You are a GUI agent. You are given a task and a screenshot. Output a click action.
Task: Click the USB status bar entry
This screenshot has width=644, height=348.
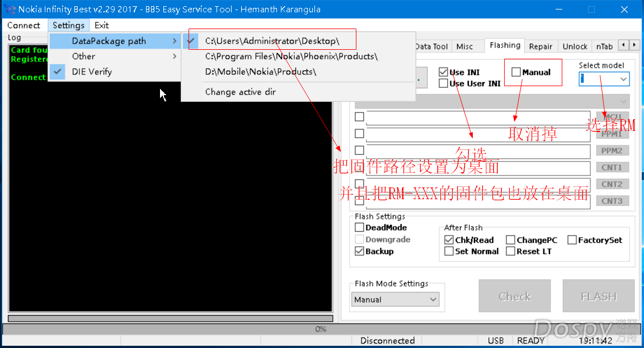click(496, 341)
